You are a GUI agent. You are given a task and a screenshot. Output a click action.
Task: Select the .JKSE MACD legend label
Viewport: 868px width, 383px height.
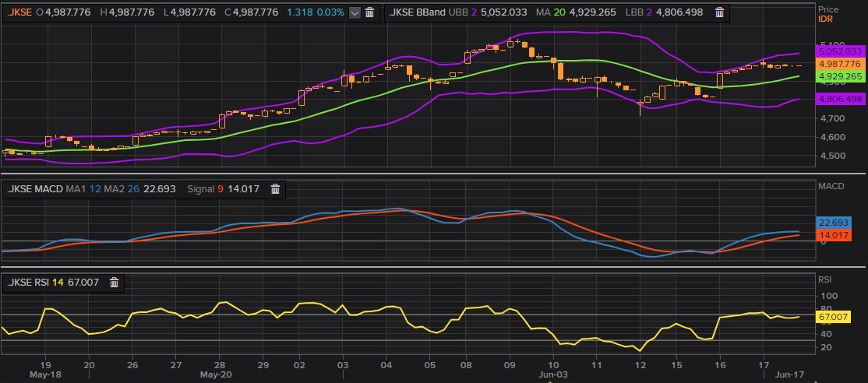35,189
